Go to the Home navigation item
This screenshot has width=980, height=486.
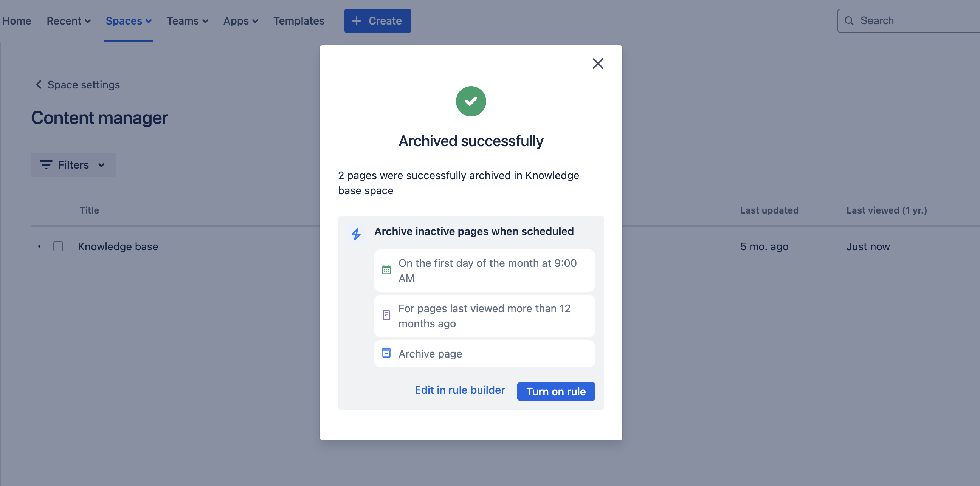[17, 20]
